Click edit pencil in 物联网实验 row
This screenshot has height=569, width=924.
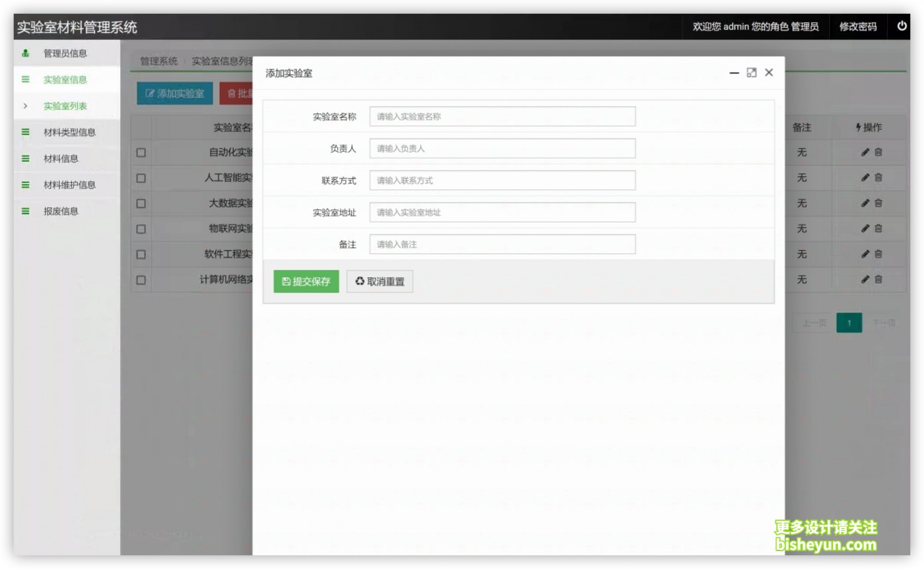[865, 228]
